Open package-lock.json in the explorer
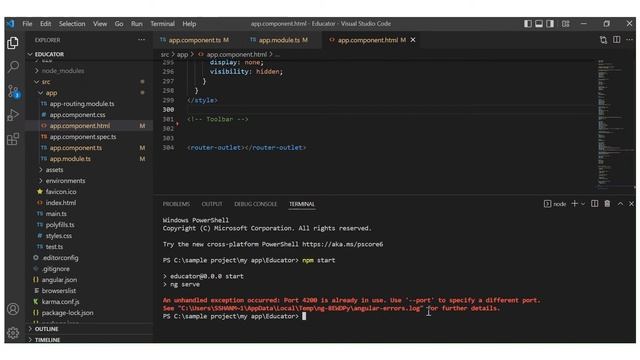 click(89, 313)
